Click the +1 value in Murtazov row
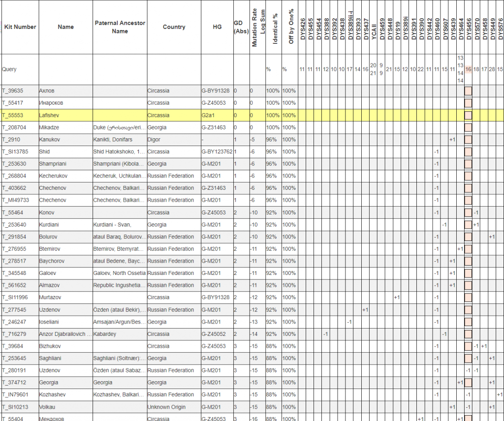The image size is (504, 421). pos(397,298)
